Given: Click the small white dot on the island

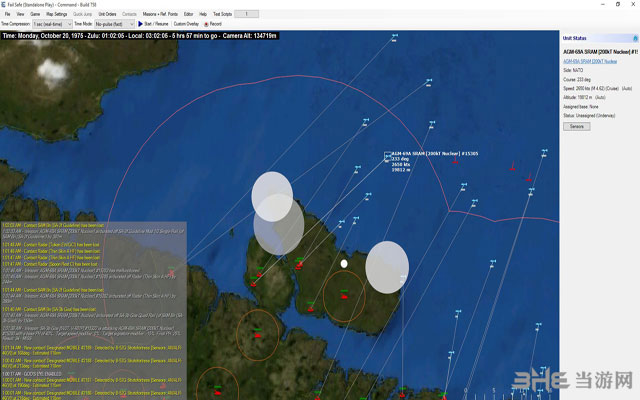Looking at the screenshot, I should click(344, 264).
